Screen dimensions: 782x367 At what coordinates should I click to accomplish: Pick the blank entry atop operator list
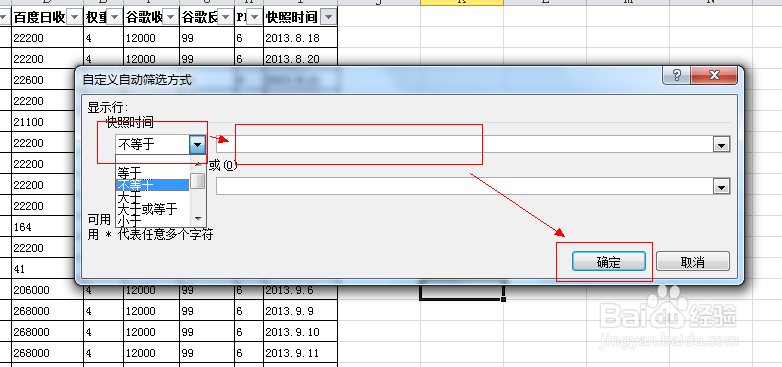coord(153,161)
